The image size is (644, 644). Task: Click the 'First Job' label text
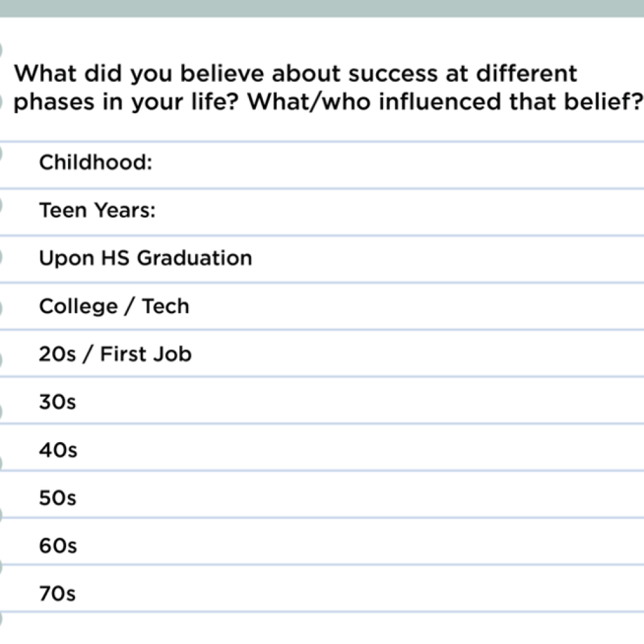click(x=146, y=354)
